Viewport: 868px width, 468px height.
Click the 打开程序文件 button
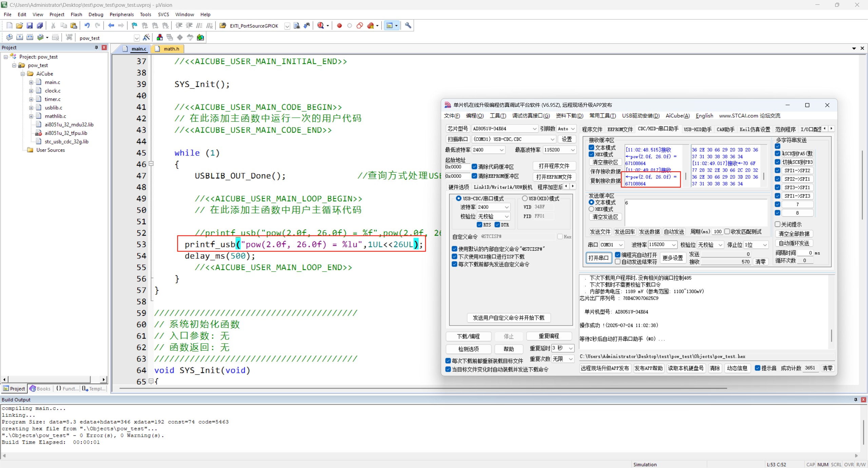point(554,166)
